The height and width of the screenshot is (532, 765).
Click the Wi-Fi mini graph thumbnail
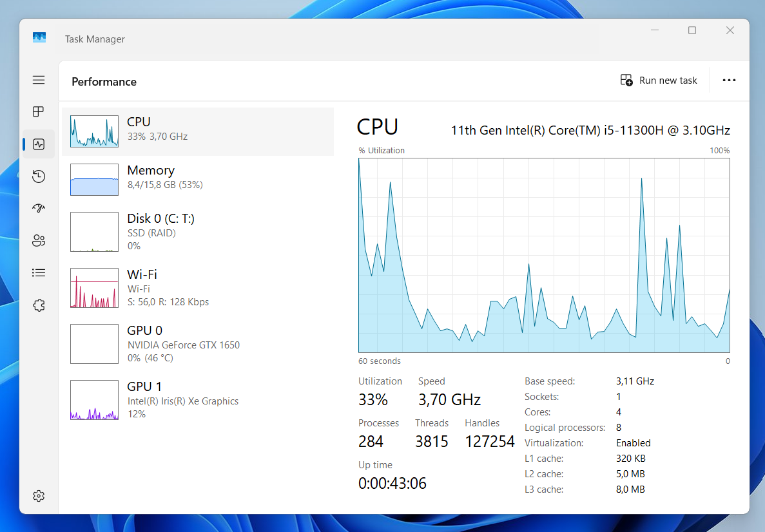click(94, 288)
